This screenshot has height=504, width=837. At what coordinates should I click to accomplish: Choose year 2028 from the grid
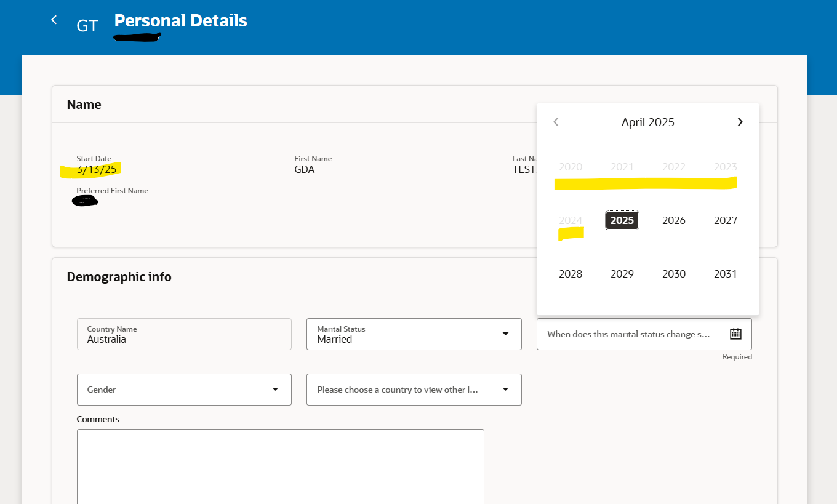pos(571,273)
